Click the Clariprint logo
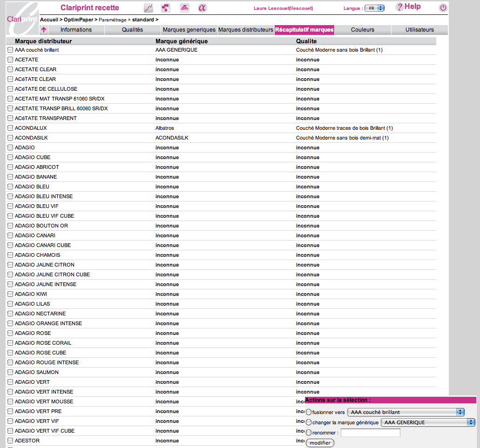 tap(21, 18)
